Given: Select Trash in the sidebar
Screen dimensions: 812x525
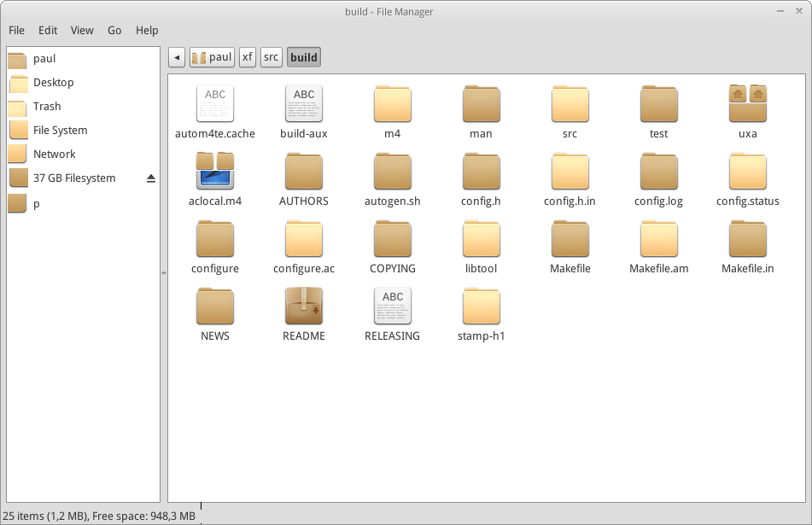Looking at the screenshot, I should click(47, 107).
